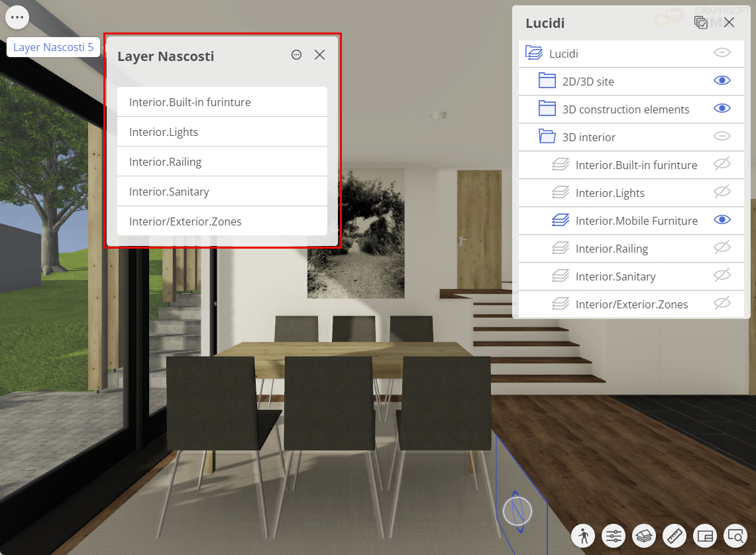
Task: Click layer icon beside Interior.Built-in furinture in Lucidi
Action: (561, 164)
